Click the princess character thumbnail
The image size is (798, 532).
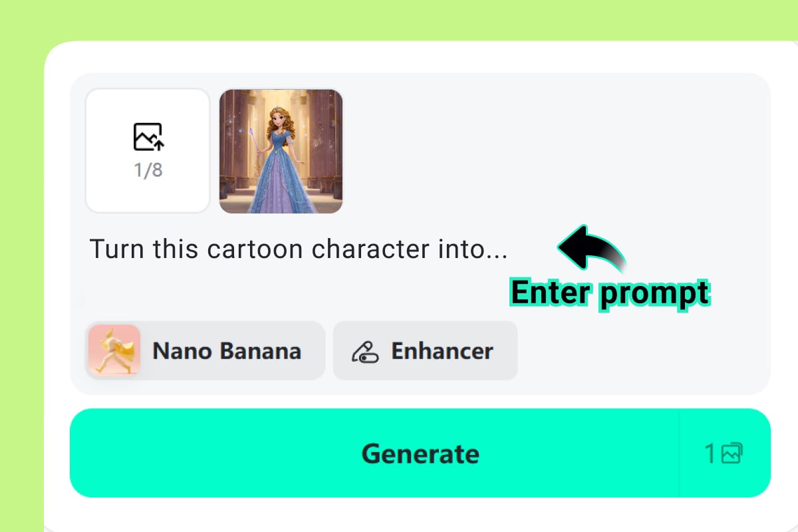click(x=281, y=151)
